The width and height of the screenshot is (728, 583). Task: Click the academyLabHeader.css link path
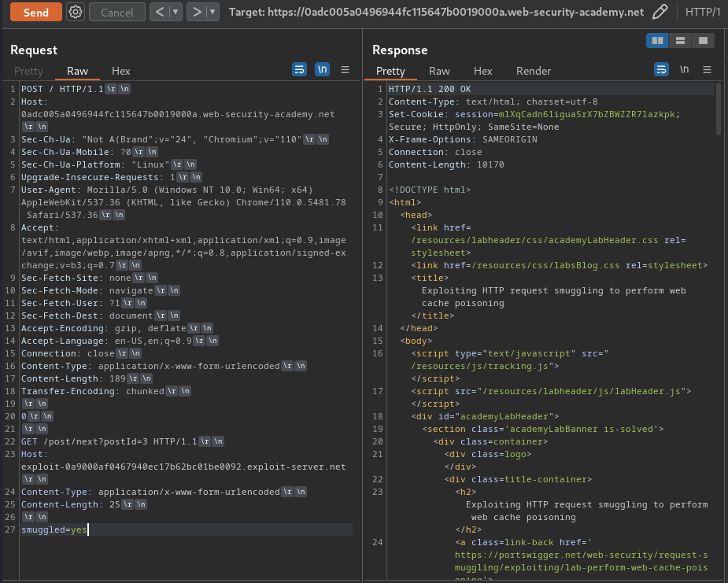[x=534, y=240]
